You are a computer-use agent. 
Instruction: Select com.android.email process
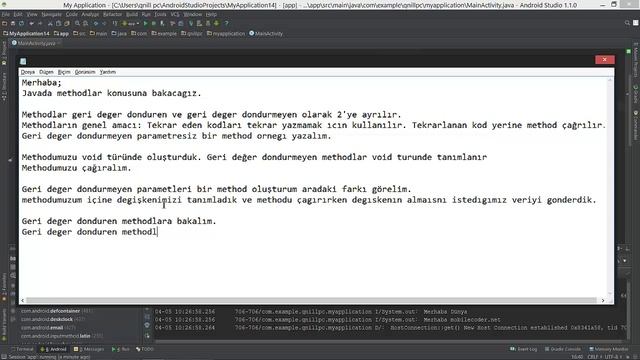click(x=48, y=327)
